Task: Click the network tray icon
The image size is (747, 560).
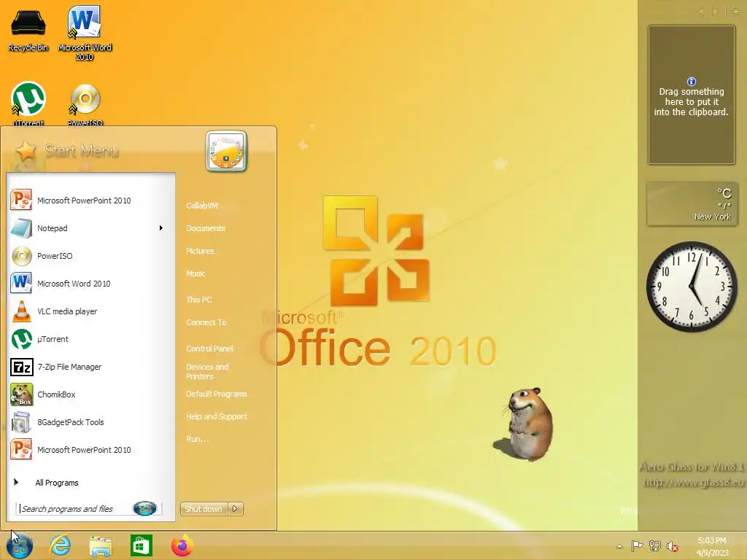Action: click(655, 545)
